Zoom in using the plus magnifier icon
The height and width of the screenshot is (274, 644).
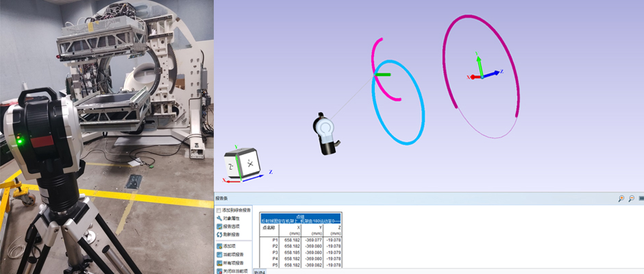click(x=621, y=198)
